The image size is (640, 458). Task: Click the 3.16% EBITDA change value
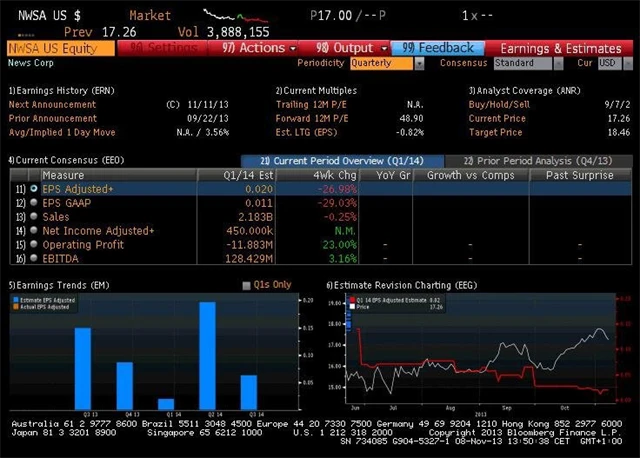(x=343, y=259)
